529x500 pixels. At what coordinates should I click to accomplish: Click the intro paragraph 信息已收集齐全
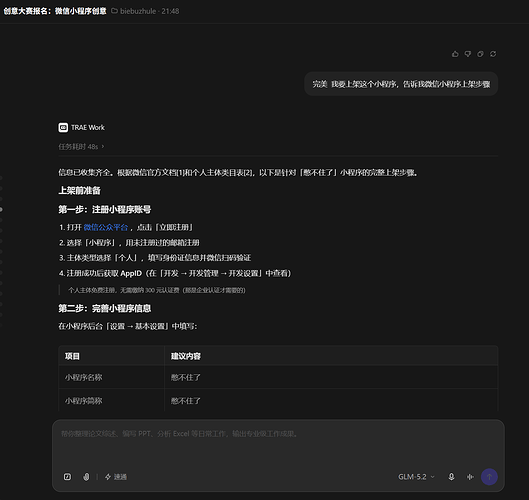click(238, 173)
